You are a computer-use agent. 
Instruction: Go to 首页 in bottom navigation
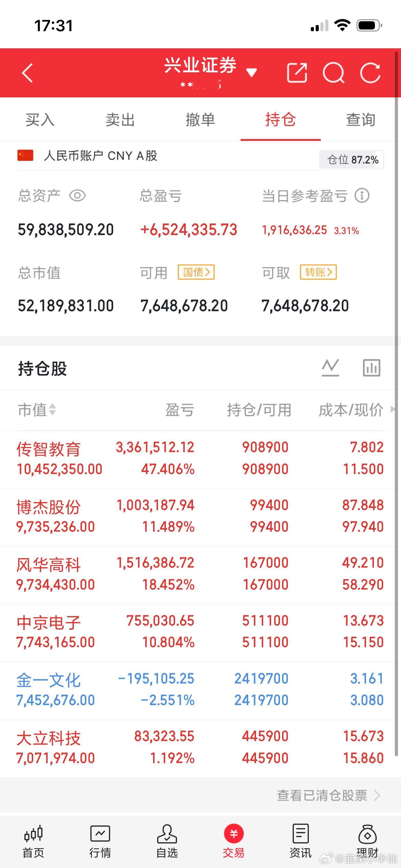click(33, 841)
